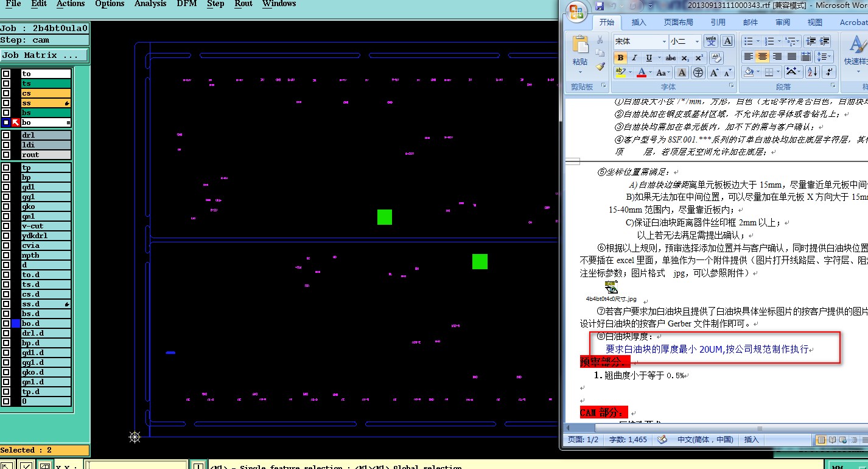
Task: Open the font color dropdown arrow
Action: click(x=650, y=72)
